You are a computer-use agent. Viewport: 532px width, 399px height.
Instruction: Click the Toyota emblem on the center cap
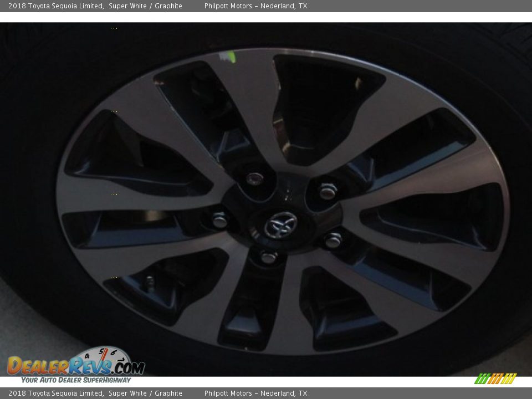(280, 225)
